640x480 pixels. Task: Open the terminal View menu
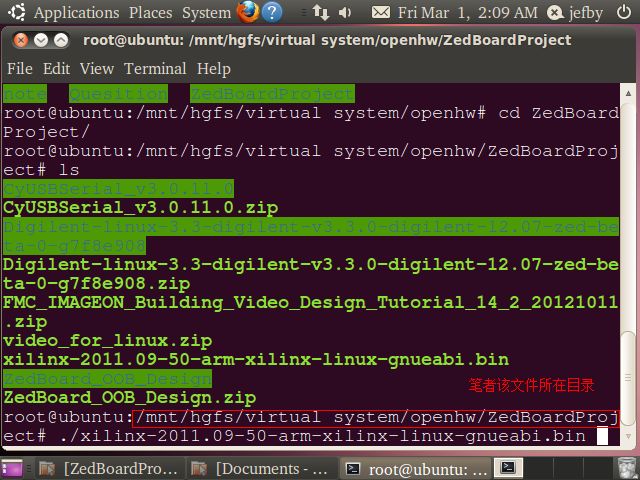(x=97, y=69)
